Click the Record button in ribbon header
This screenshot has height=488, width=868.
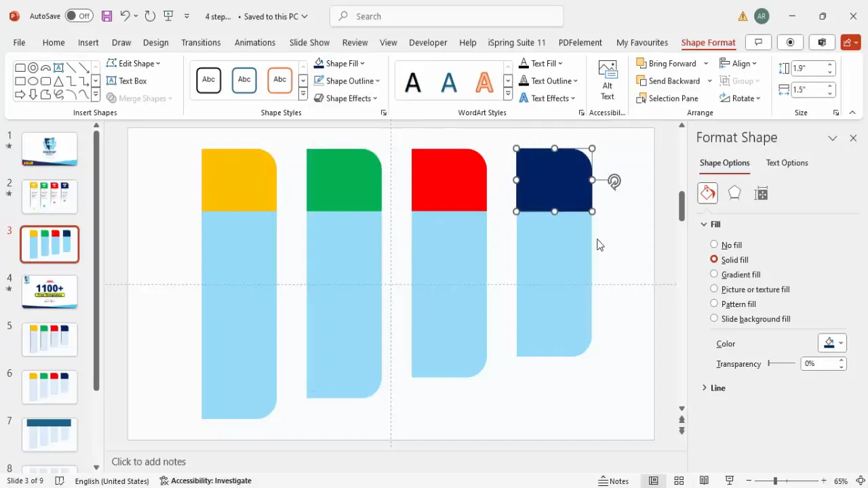click(790, 42)
